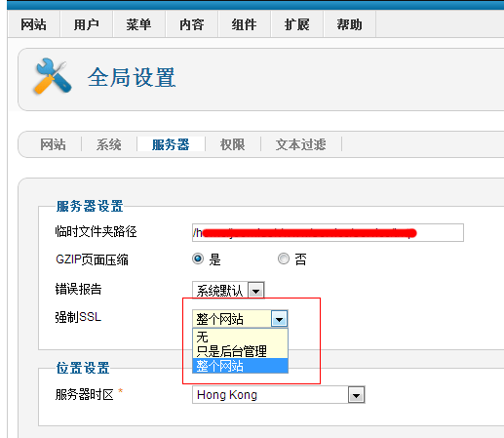The height and width of the screenshot is (438, 504).
Task: Click the 临时文件夹路径 label
Action: [96, 231]
